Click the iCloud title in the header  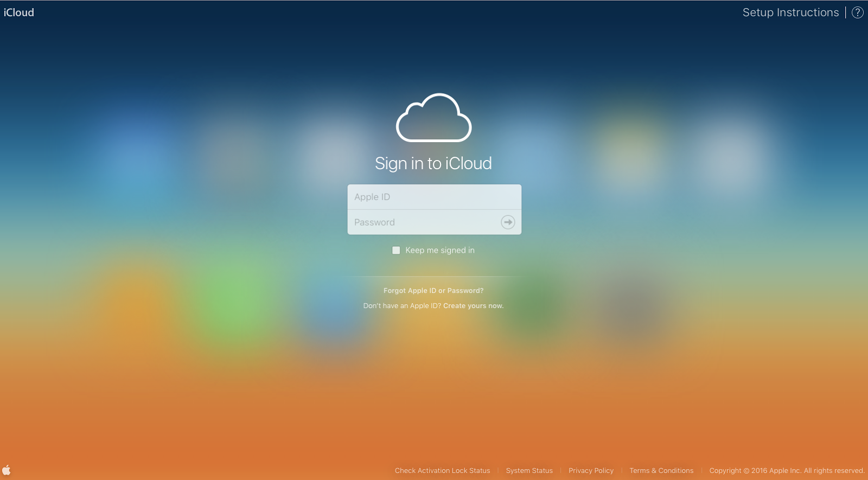pos(19,12)
